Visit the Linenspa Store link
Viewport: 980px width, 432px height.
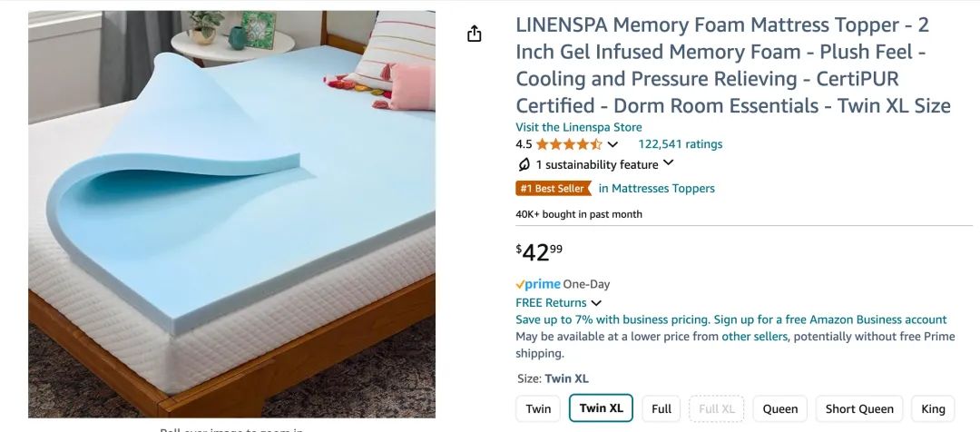578,127
